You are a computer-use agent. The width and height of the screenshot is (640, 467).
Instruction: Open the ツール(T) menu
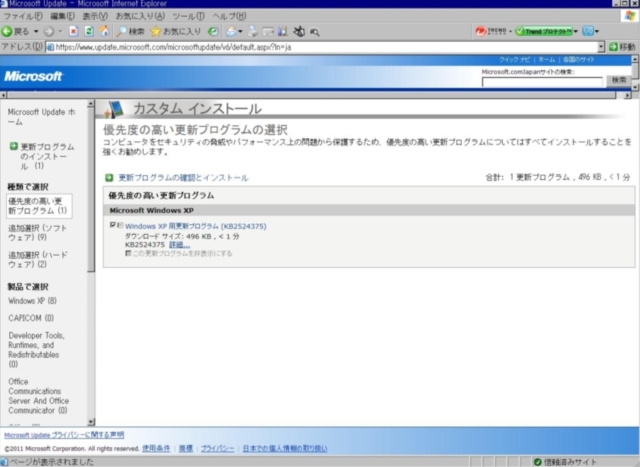tap(189, 16)
